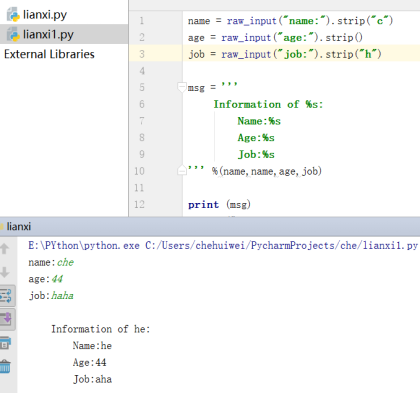This screenshot has height=393, width=420.
Task: Toggle scroll to end in Run console
Action: [x=6, y=319]
